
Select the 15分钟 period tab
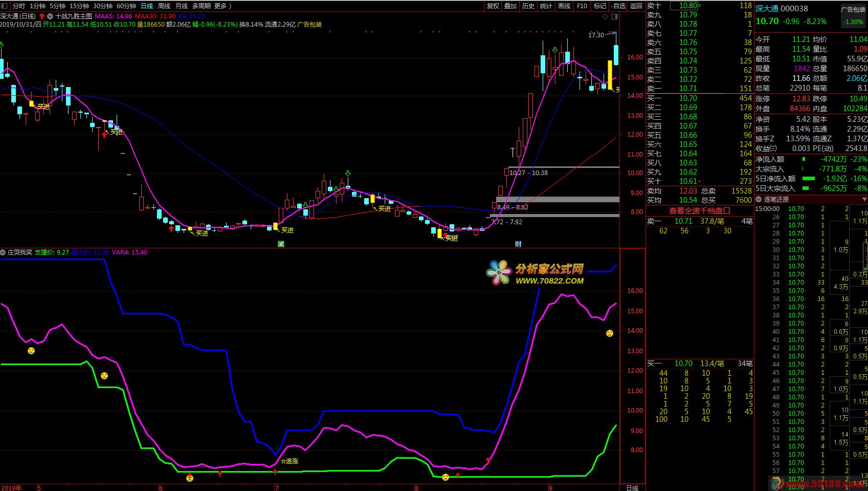click(79, 6)
